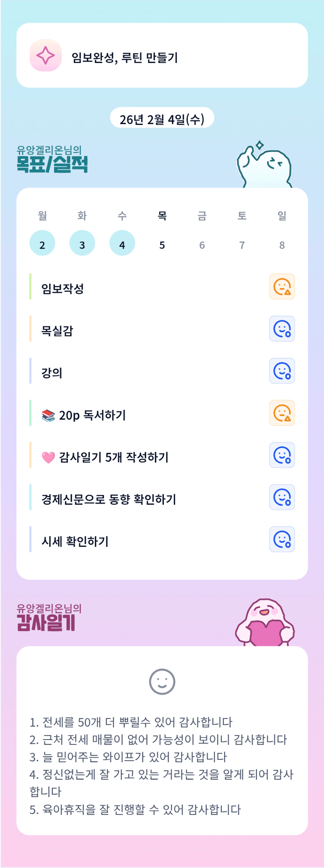Select Thursday the 5th in week calendar
The image size is (324, 868).
pyautogui.click(x=162, y=245)
